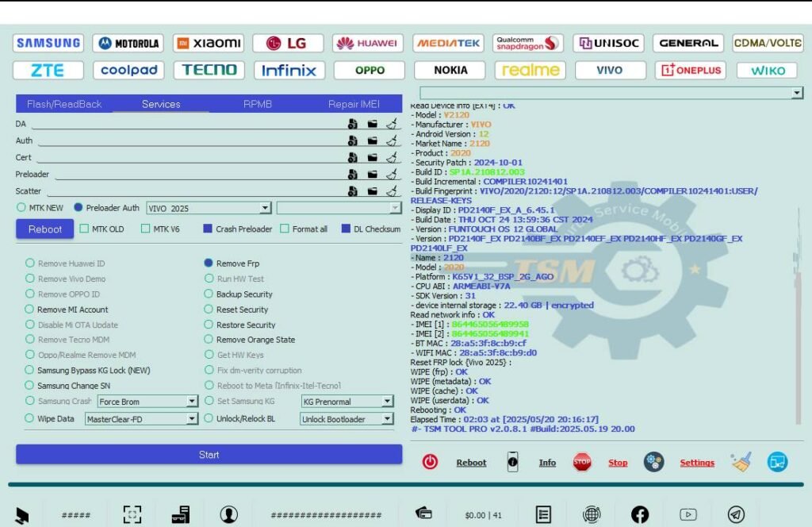The height and width of the screenshot is (527, 812).
Task: Enable the Format all checkbox
Action: pos(285,229)
